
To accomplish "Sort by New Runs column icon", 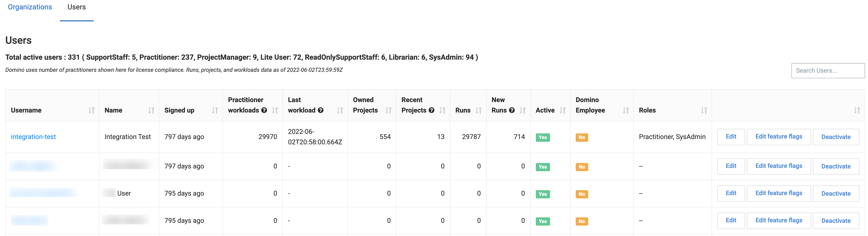I will point(523,110).
